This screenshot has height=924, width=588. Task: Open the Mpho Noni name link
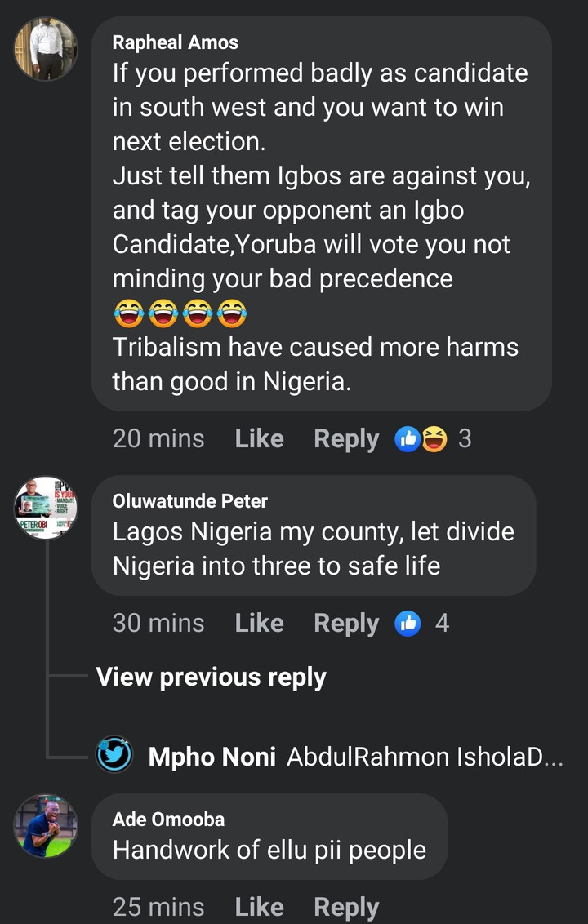pyautogui.click(x=212, y=757)
